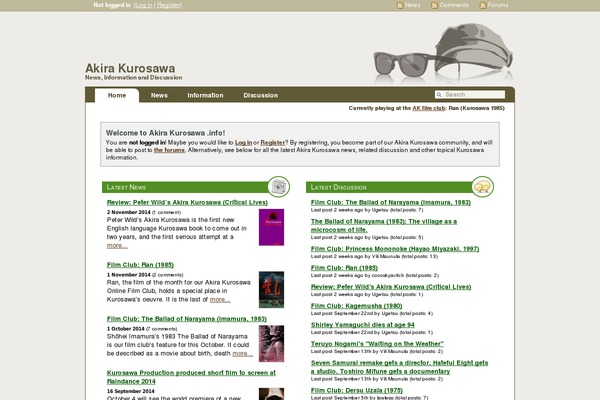
Task: Open discussion Film Club: The Ballad of Narayama
Action: pyautogui.click(x=391, y=202)
